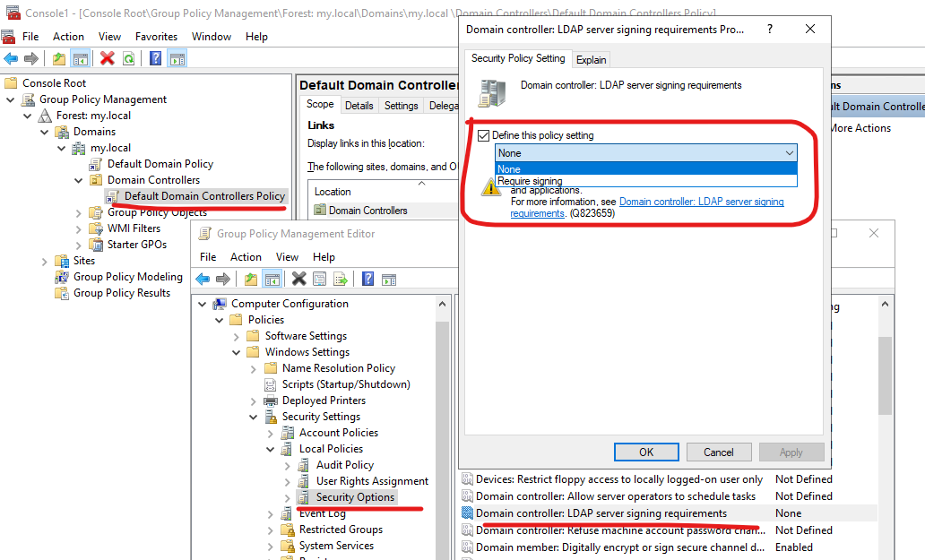This screenshot has width=925, height=560.
Task: Expand the Software Settings tree node
Action: (x=237, y=336)
